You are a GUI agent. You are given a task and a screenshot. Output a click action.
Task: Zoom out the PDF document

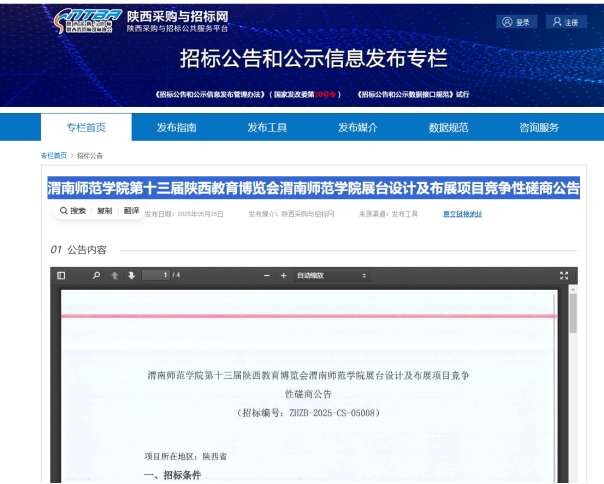click(267, 275)
